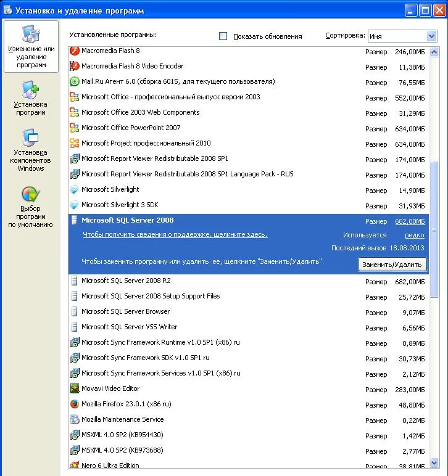Click the Macromedia Flash 8 icon

pyautogui.click(x=75, y=51)
